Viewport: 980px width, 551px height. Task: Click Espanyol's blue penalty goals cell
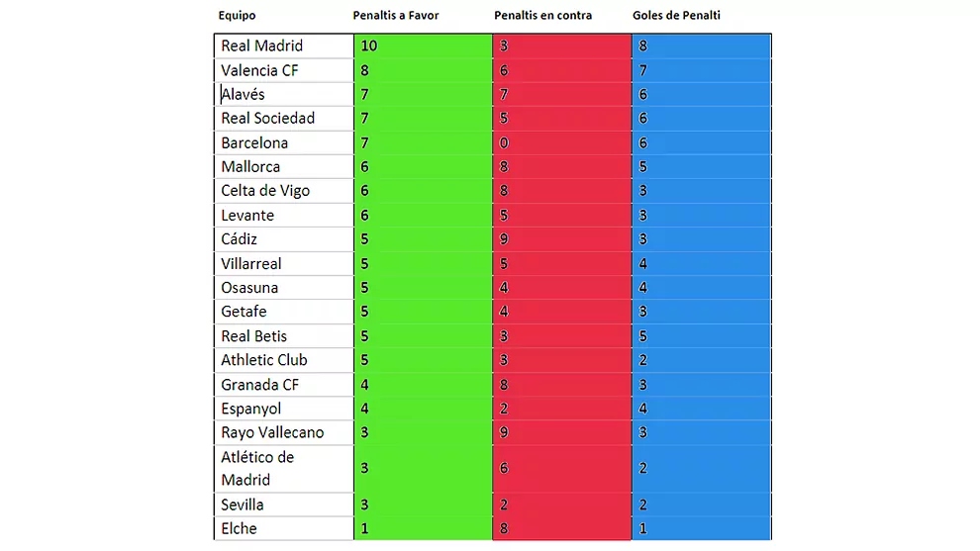click(x=701, y=409)
